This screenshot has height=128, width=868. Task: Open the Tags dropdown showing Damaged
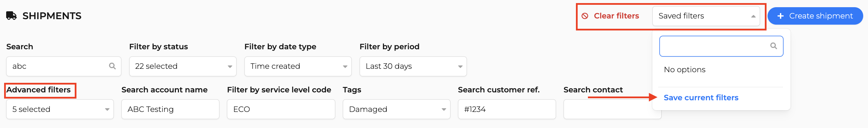pos(397,109)
